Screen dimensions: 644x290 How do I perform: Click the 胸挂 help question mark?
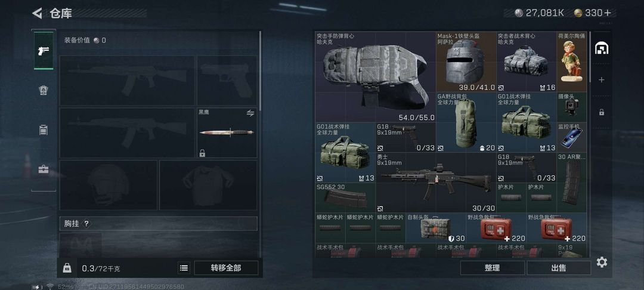coord(86,224)
